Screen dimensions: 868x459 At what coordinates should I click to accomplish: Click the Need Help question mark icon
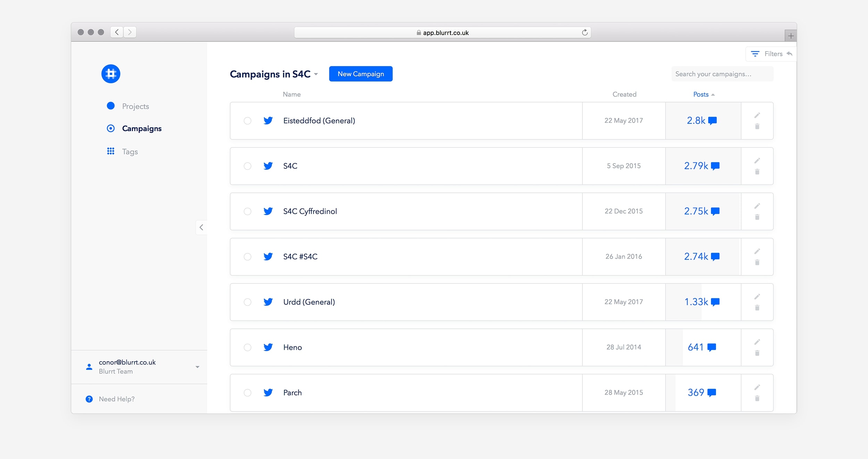pos(89,399)
